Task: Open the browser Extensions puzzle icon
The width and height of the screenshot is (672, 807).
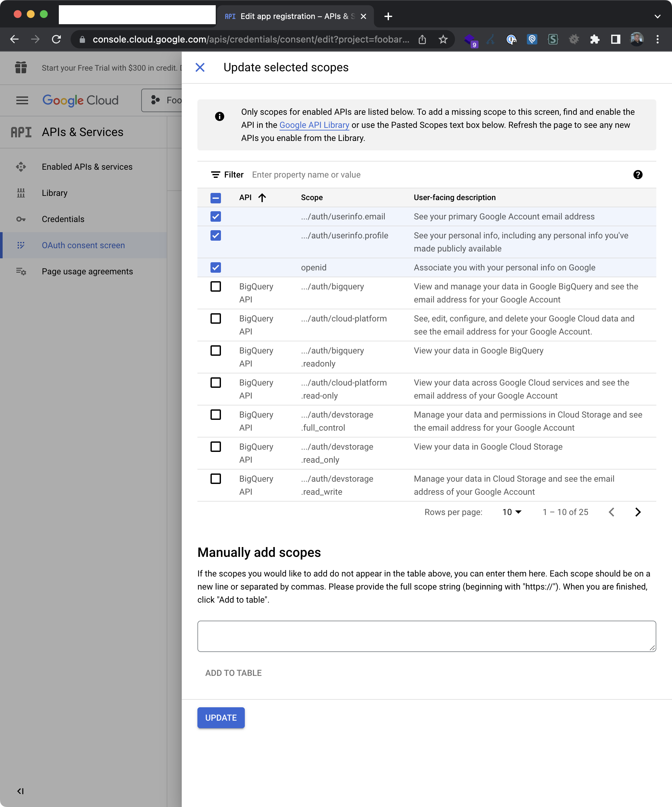Action: 595,39
